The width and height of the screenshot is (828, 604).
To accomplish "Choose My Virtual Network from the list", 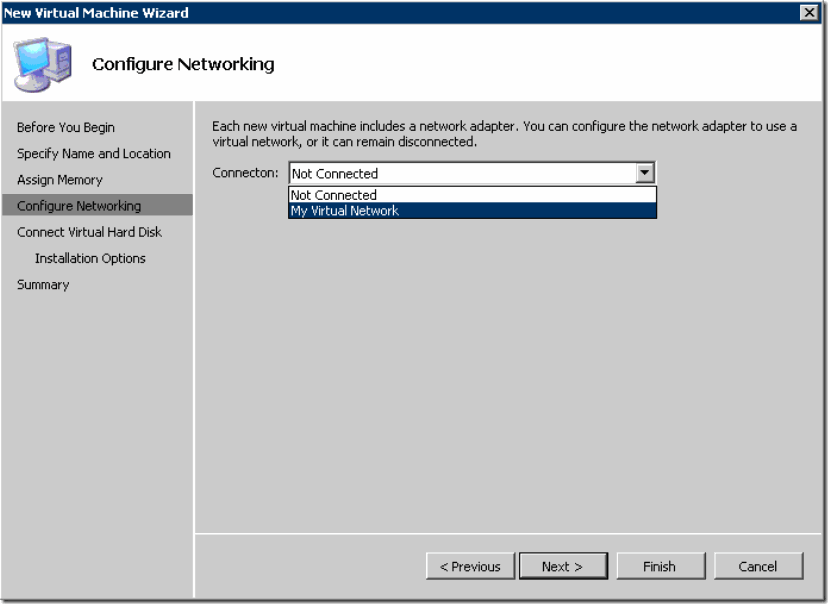I will [472, 211].
